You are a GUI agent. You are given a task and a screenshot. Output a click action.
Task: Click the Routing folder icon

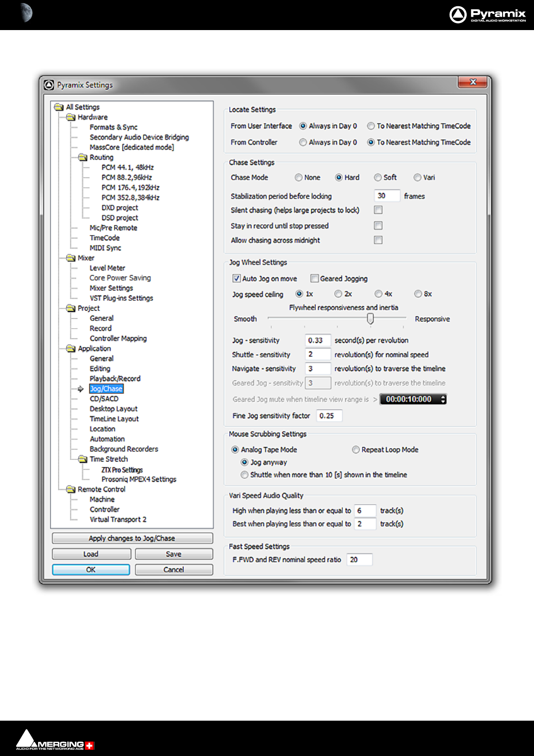83,157
